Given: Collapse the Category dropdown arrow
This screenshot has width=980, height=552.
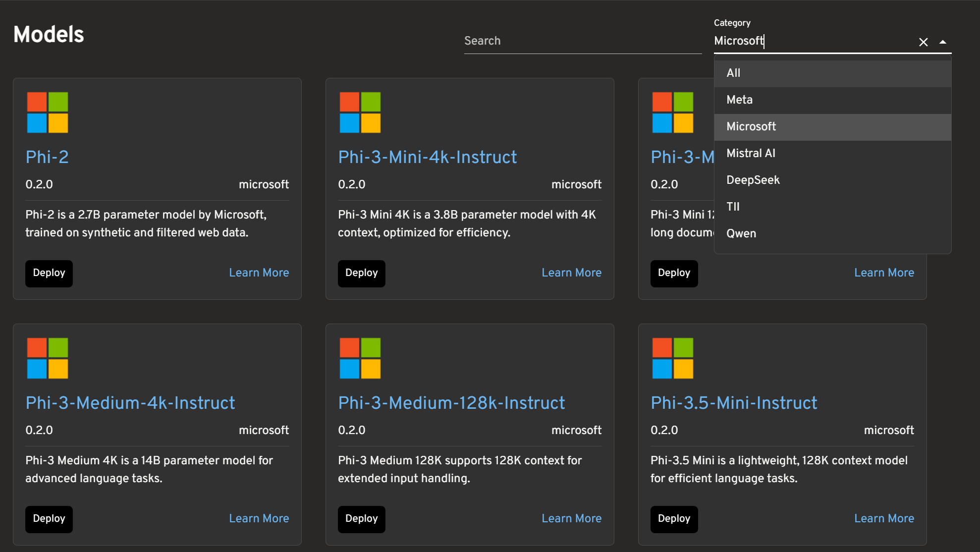Looking at the screenshot, I should tap(943, 42).
